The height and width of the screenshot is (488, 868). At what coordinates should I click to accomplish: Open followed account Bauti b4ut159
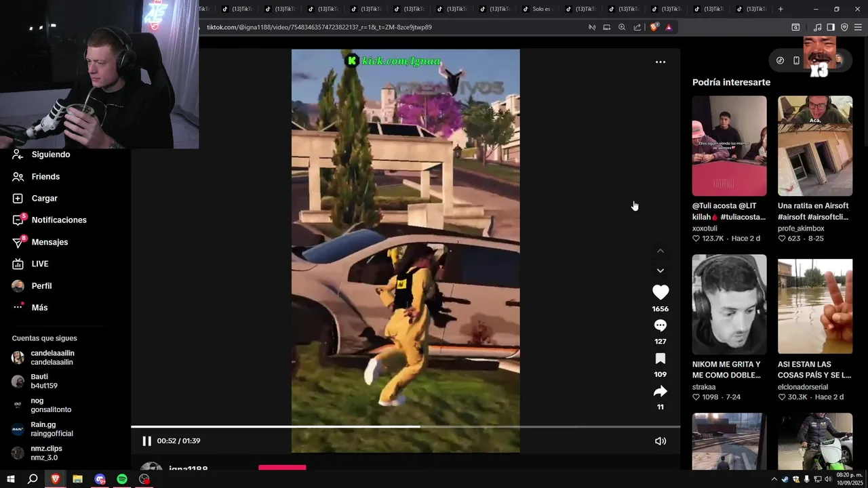point(44,381)
